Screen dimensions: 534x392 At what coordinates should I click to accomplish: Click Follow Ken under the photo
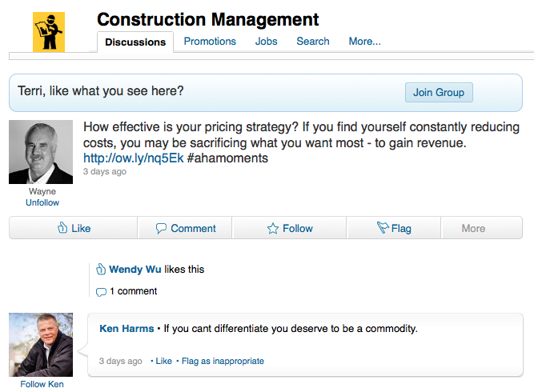42,384
